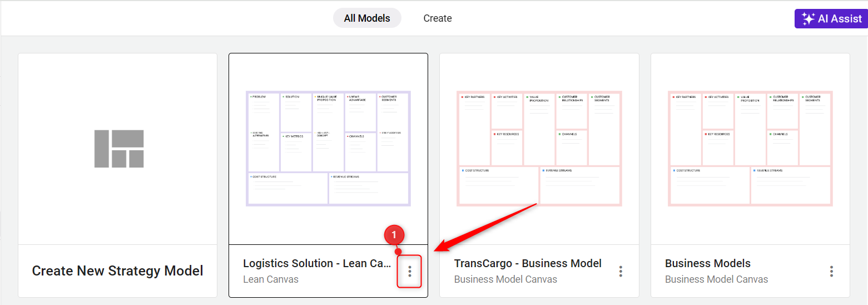Click the grid layout icon for new model
868x305 pixels.
[119, 149]
